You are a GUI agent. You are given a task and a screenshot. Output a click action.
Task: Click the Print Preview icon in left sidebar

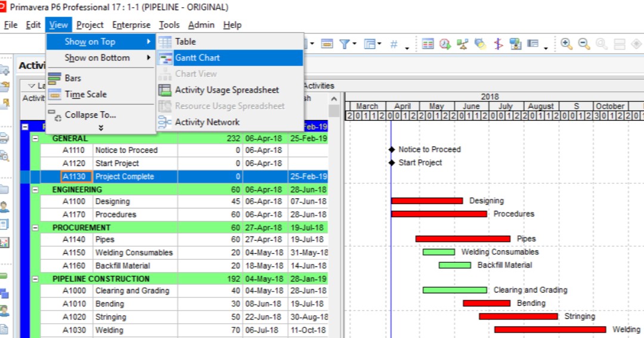4,156
